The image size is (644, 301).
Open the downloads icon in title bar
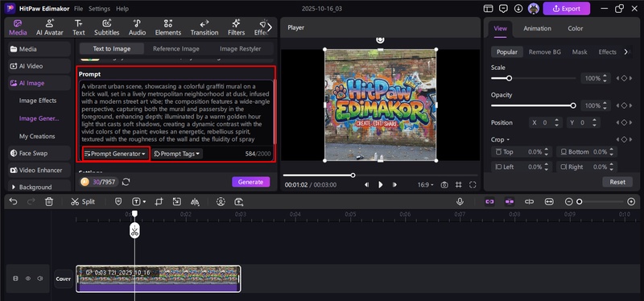tap(518, 8)
